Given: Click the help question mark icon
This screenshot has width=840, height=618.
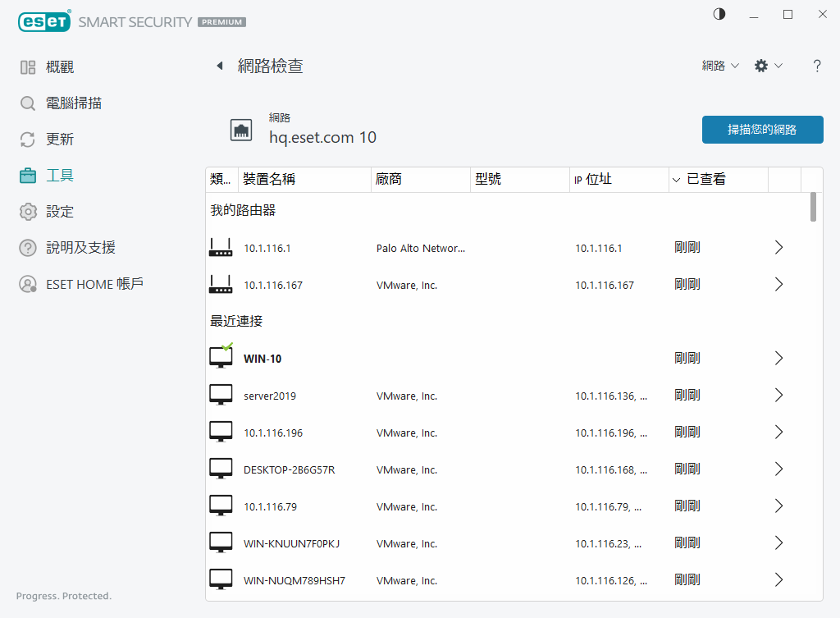Looking at the screenshot, I should click(817, 66).
